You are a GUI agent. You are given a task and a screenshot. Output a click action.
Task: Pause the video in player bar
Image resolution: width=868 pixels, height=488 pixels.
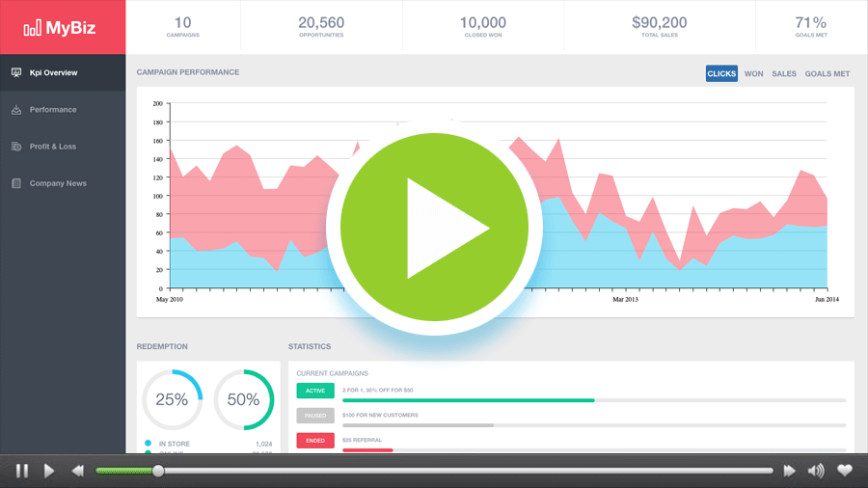tap(22, 471)
